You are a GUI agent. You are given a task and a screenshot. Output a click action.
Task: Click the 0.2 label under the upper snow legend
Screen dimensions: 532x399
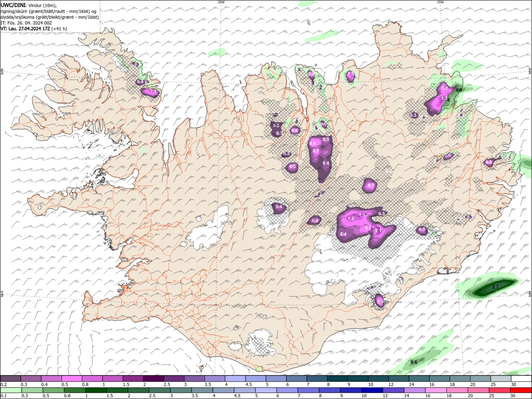coord(3,384)
